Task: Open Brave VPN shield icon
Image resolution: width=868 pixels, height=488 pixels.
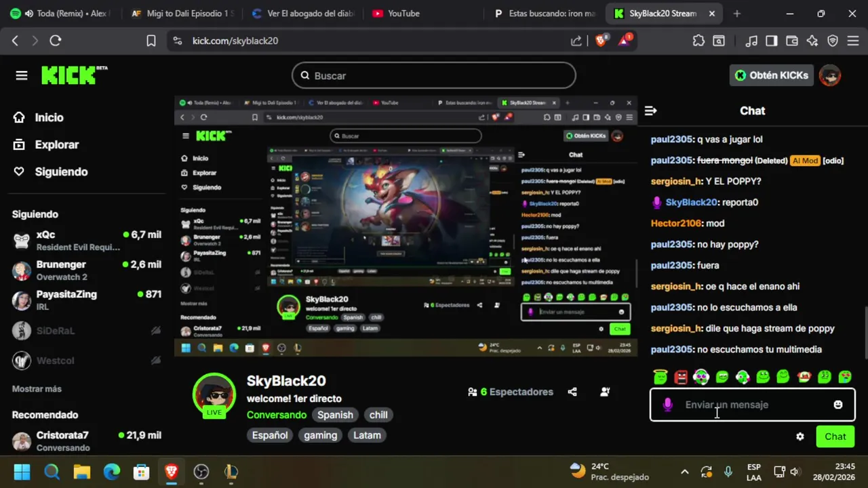Action: point(833,41)
